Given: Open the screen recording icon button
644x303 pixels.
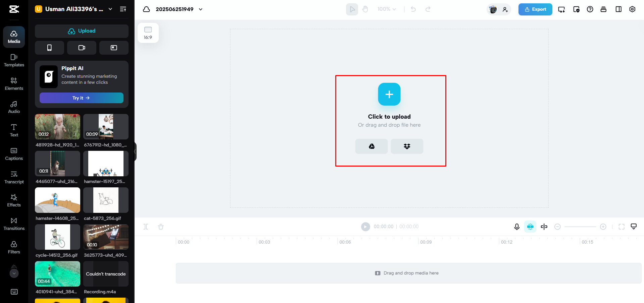Looking at the screenshot, I should point(114,48).
